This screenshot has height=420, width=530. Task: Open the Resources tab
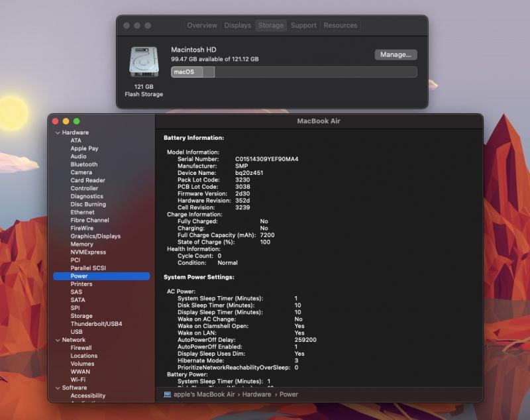(340, 25)
